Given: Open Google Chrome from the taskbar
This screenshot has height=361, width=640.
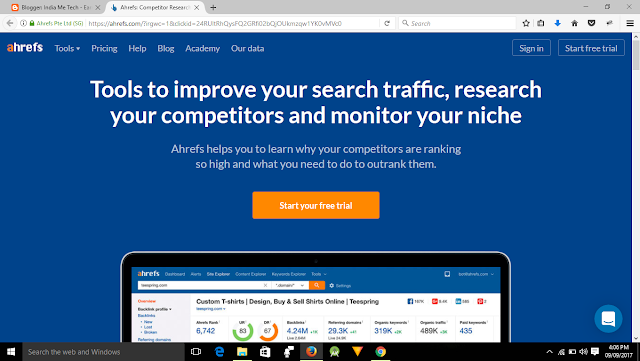Looking at the screenshot, I should click(x=380, y=352).
